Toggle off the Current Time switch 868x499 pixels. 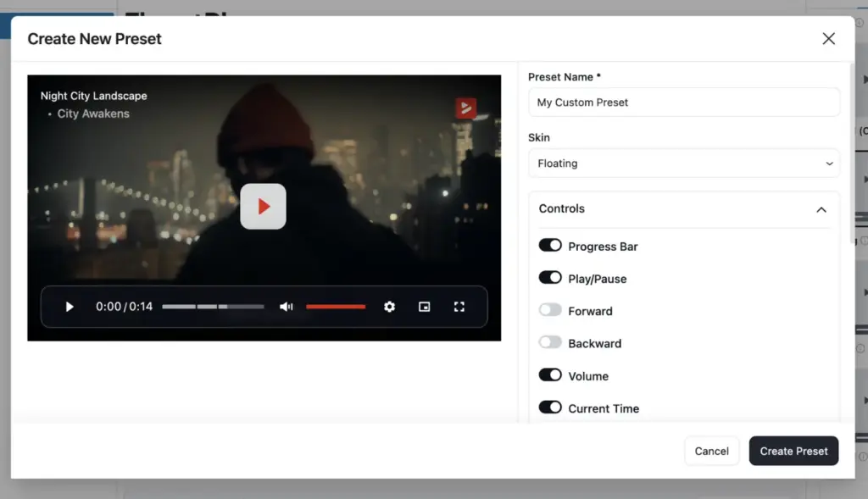550,408
